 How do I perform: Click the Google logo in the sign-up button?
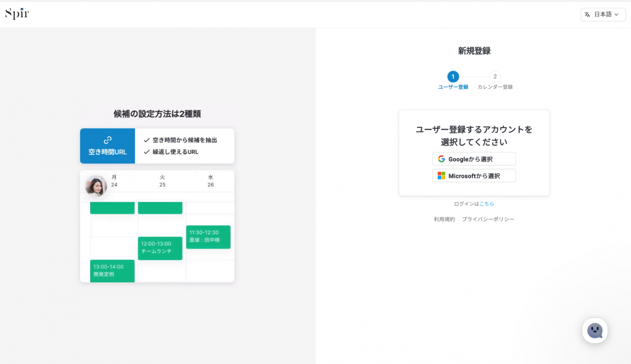pos(442,158)
